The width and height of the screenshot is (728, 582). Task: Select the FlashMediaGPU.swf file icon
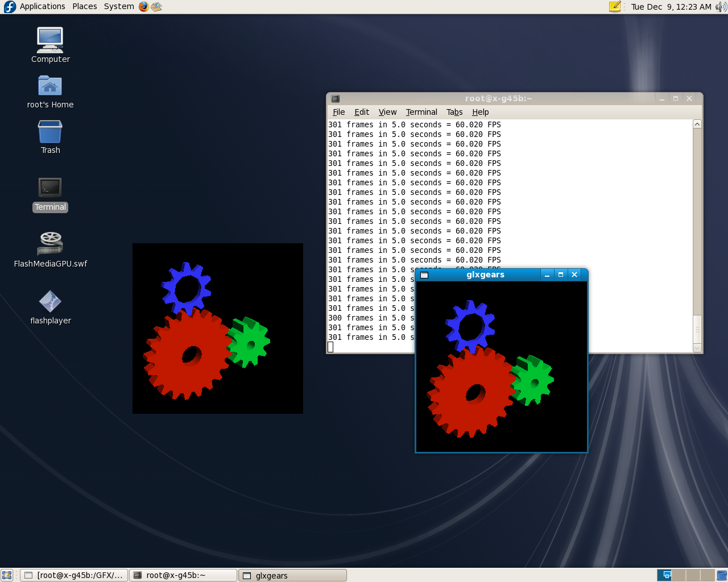(x=50, y=244)
